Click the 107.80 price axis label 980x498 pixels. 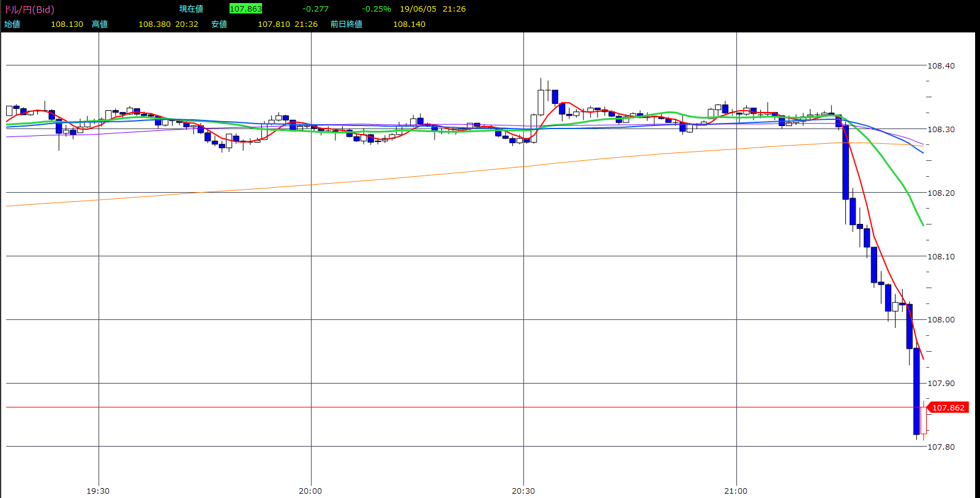941,447
